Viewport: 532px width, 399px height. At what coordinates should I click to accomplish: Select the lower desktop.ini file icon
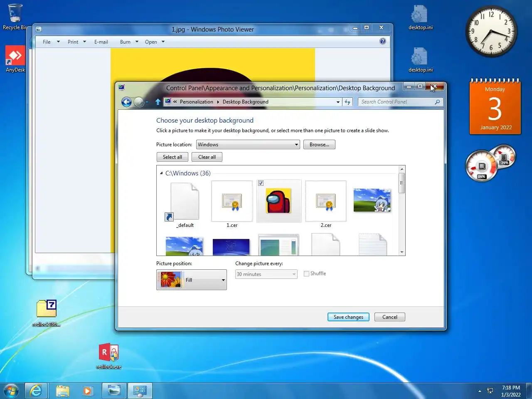click(x=420, y=60)
